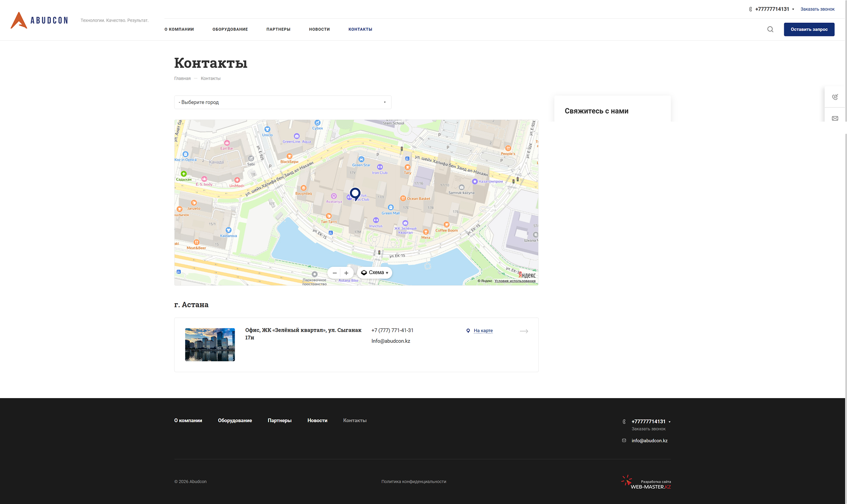The height and width of the screenshot is (504, 847).
Task: Open the Выберите город dropdown
Action: pyautogui.click(x=282, y=102)
